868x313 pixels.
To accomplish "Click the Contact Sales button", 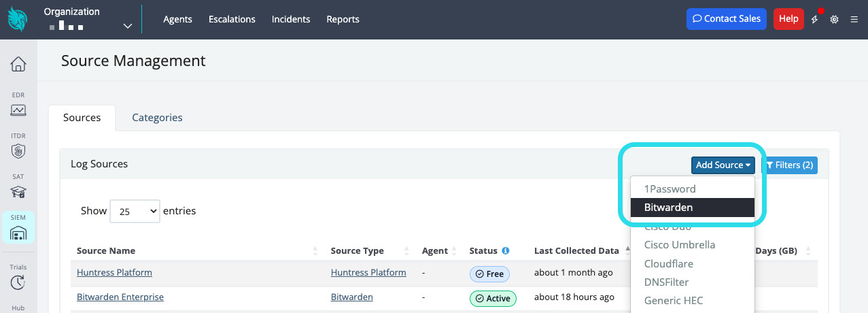I will (726, 19).
